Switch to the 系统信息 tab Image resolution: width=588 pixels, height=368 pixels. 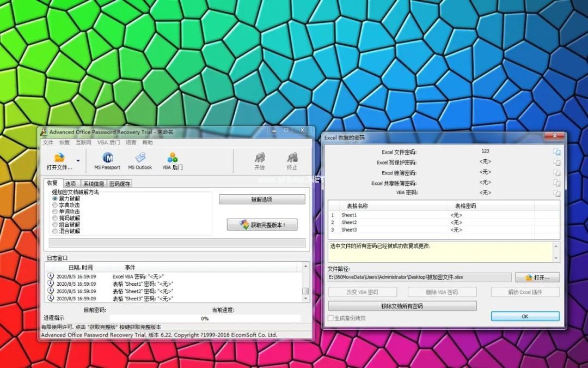pos(93,184)
